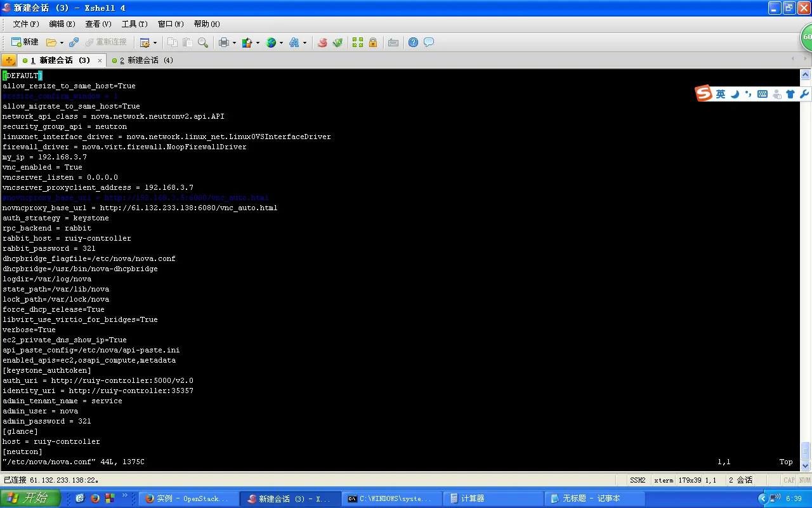Click the 重新连接 reconnect button

point(106,42)
